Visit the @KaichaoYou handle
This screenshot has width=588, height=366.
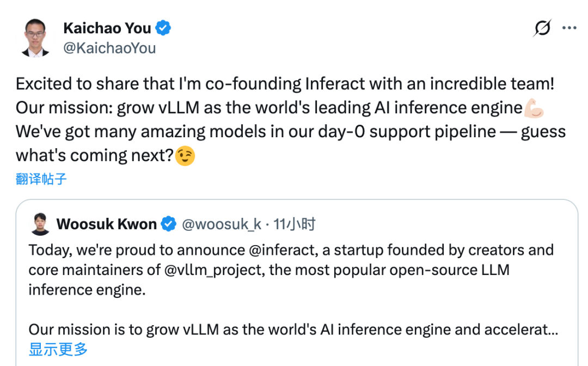click(x=109, y=48)
